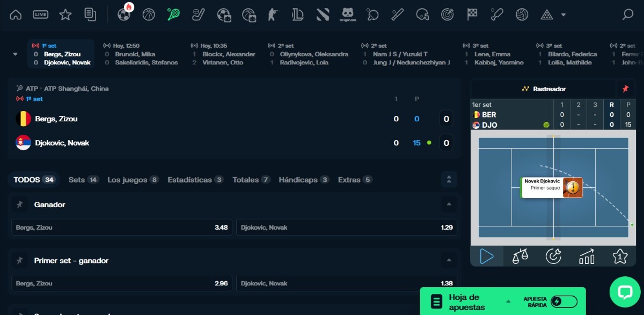644x315 pixels.
Task: Select the checkered flag racing icon
Action: (472, 14)
